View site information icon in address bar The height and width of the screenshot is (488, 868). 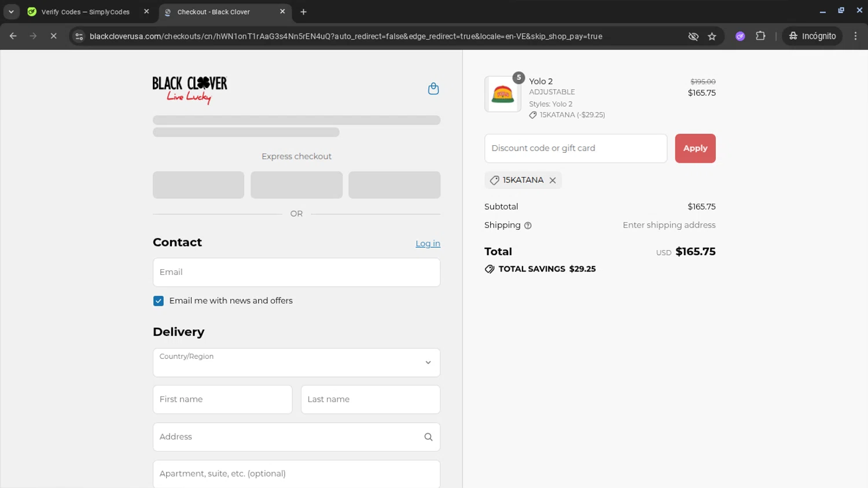[x=79, y=36]
